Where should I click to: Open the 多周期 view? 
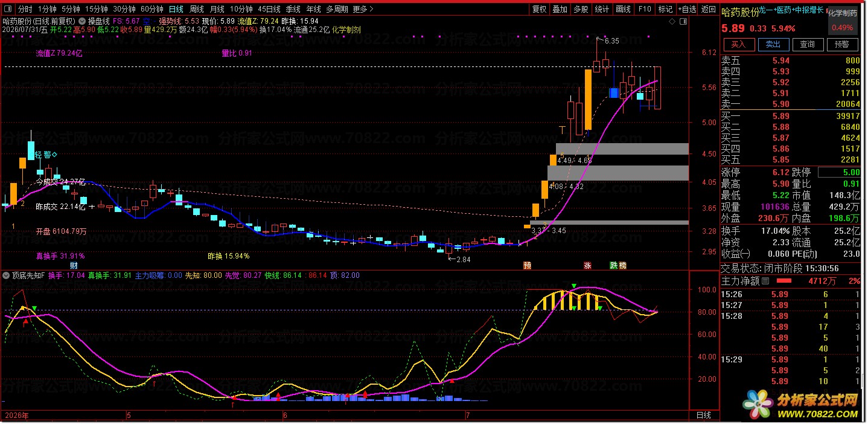337,9
